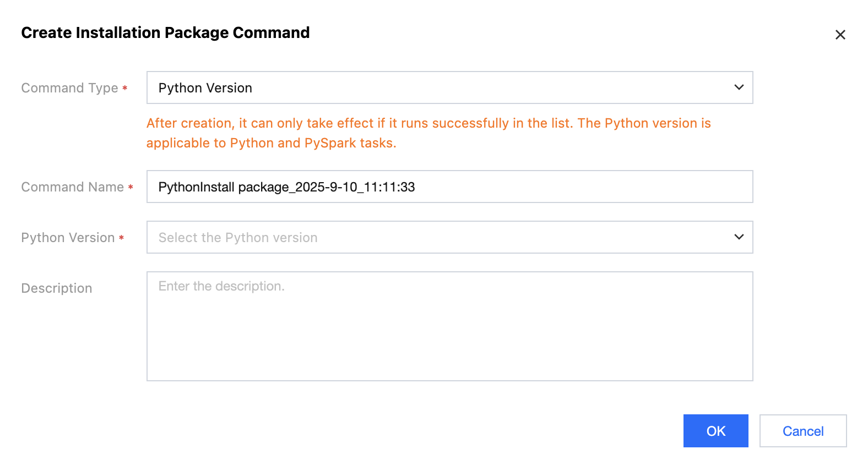Confirm creation with the OK button
The image size is (868, 460).
715,431
